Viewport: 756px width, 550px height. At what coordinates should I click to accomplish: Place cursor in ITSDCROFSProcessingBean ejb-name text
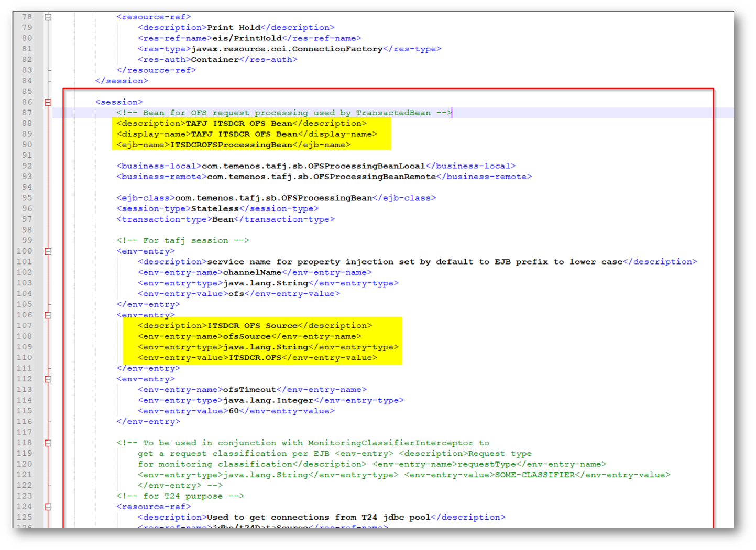click(231, 145)
